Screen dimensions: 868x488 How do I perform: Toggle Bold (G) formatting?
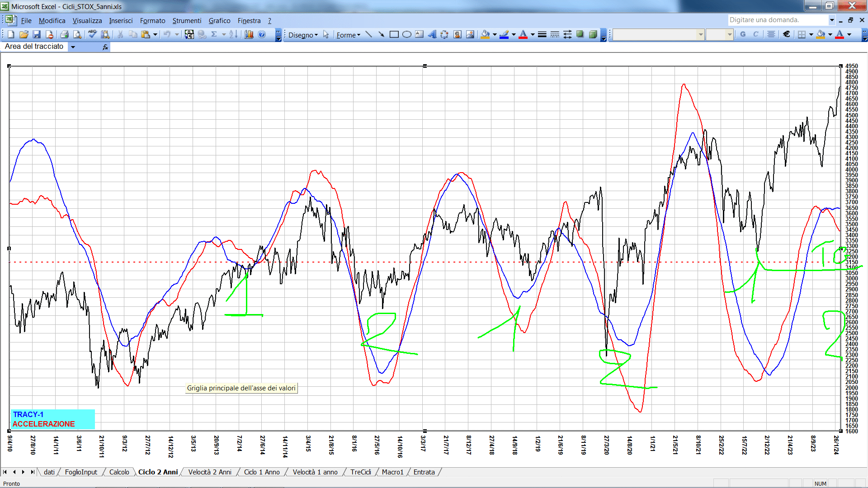click(743, 34)
